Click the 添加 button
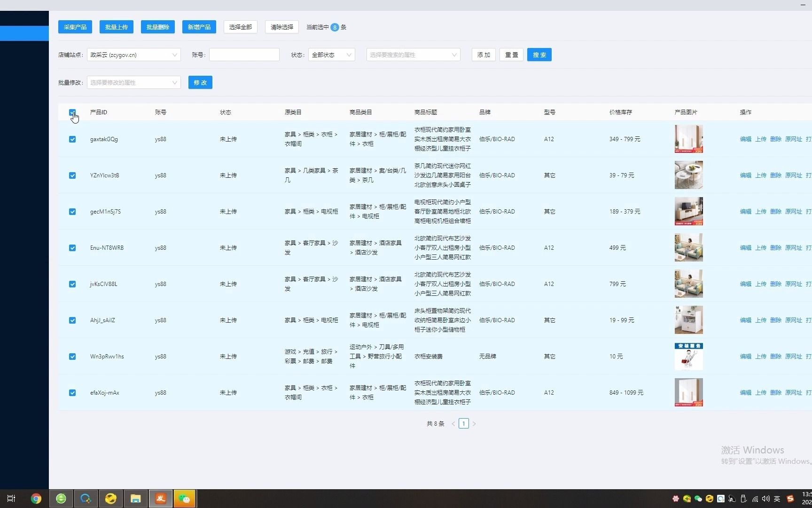The image size is (812, 508). tap(484, 55)
